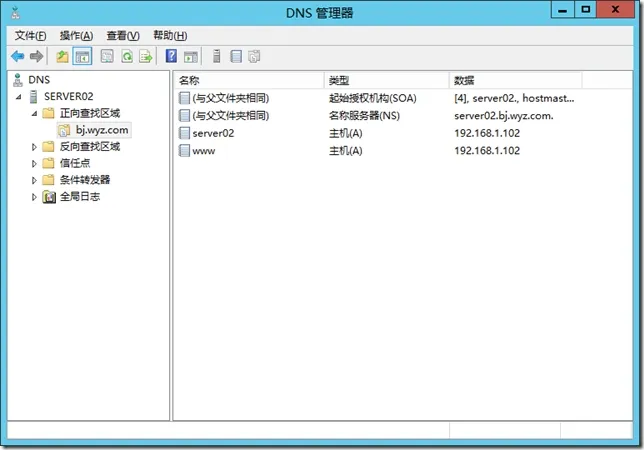Open Help with blue question mark icon
The image size is (644, 450).
[171, 56]
